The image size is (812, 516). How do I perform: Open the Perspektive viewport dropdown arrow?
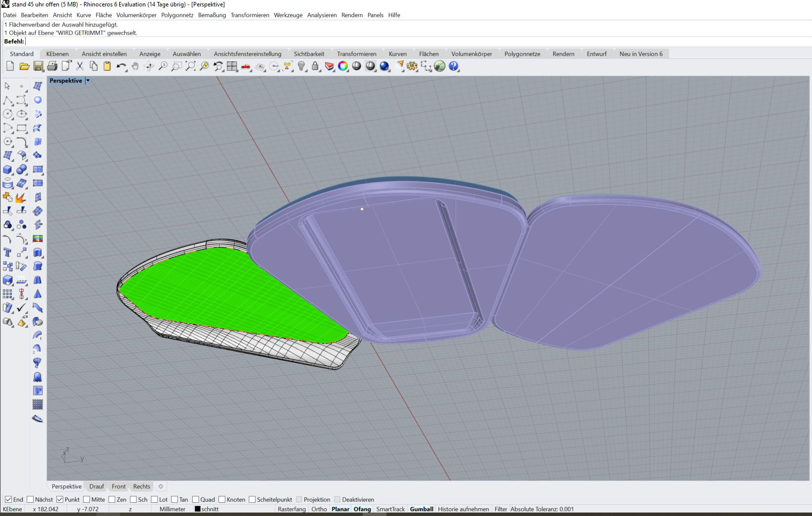88,81
